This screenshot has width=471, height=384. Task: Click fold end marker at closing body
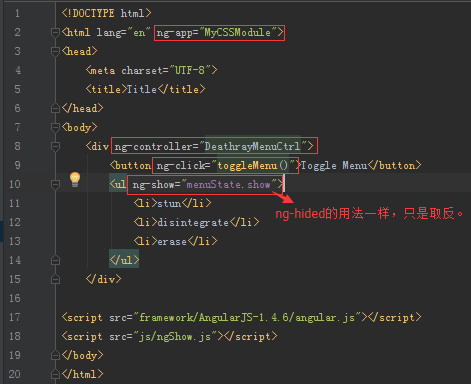pos(55,355)
